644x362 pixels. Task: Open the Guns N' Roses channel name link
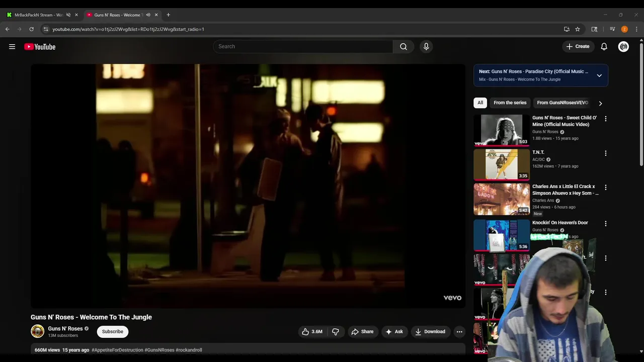tap(65, 328)
